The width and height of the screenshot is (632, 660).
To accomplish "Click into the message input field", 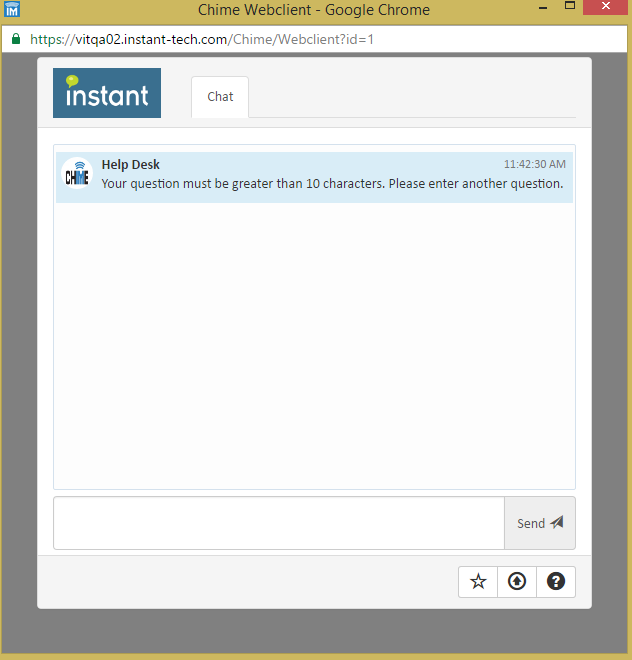I will [x=279, y=523].
